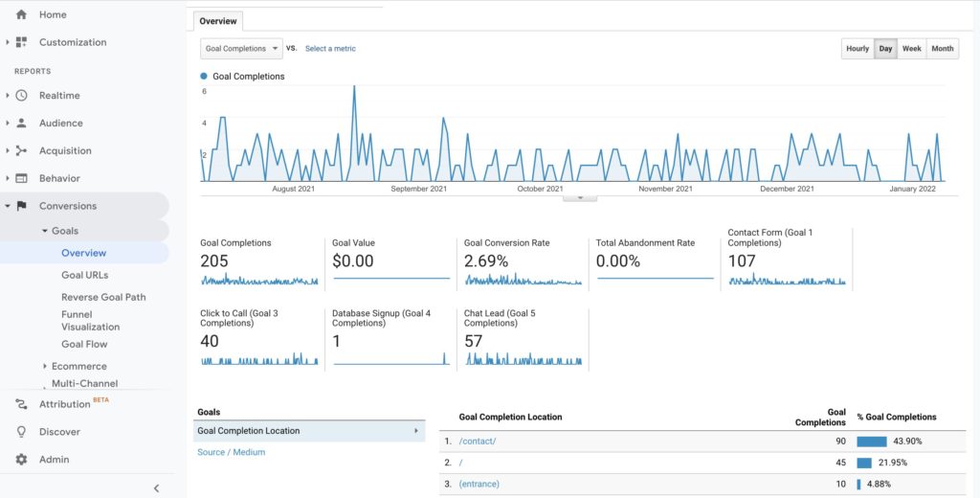Collapse the Conversions section arrow
The width and height of the screenshot is (980, 498).
coord(8,206)
